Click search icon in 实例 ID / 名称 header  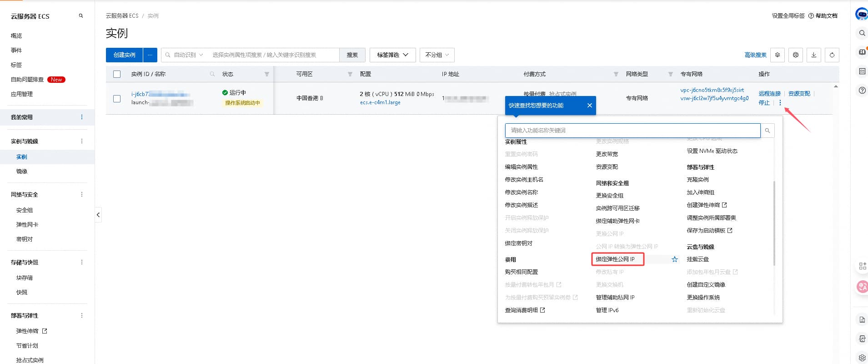(212, 74)
